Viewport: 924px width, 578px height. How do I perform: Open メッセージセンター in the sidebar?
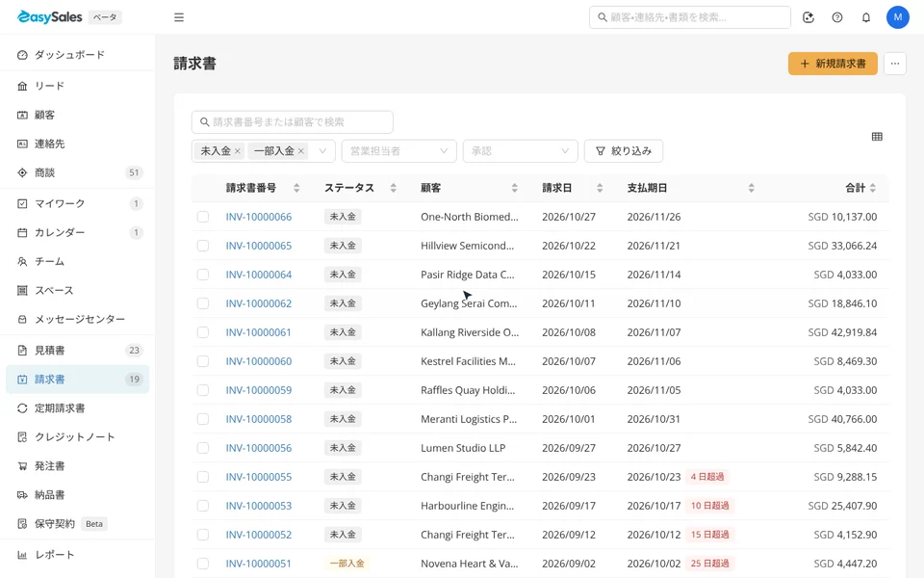(77, 319)
